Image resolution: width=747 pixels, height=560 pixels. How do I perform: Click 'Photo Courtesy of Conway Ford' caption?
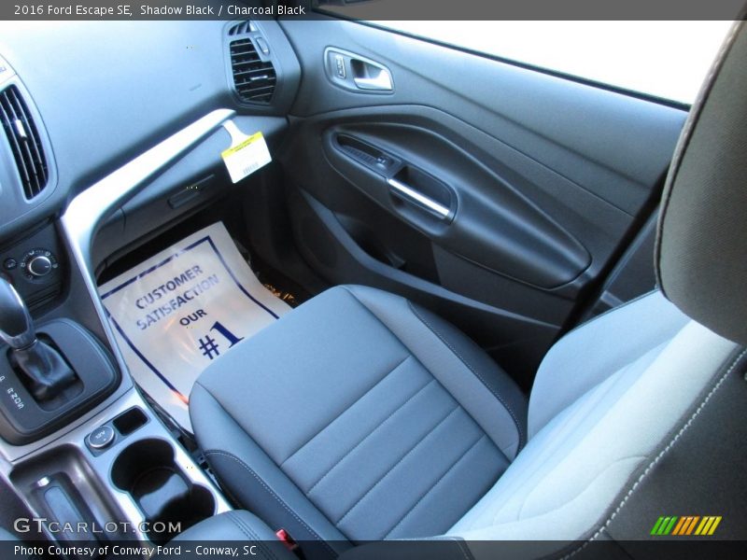tap(97, 551)
